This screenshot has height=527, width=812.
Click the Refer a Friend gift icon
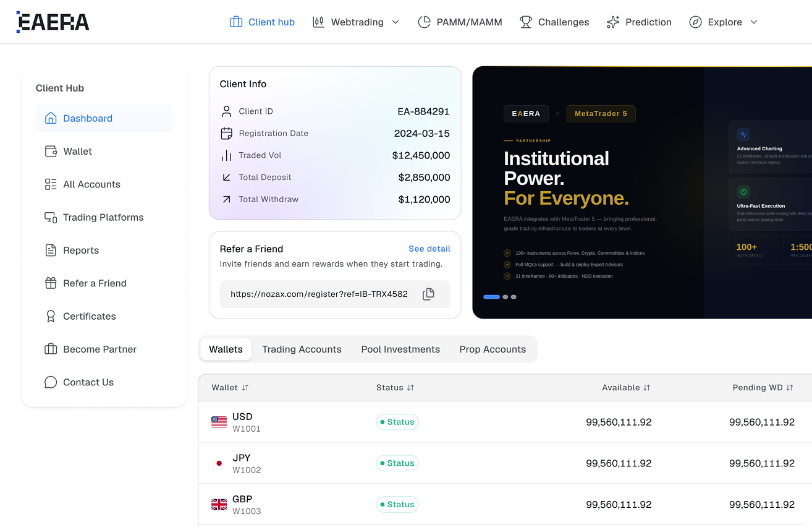(x=51, y=283)
